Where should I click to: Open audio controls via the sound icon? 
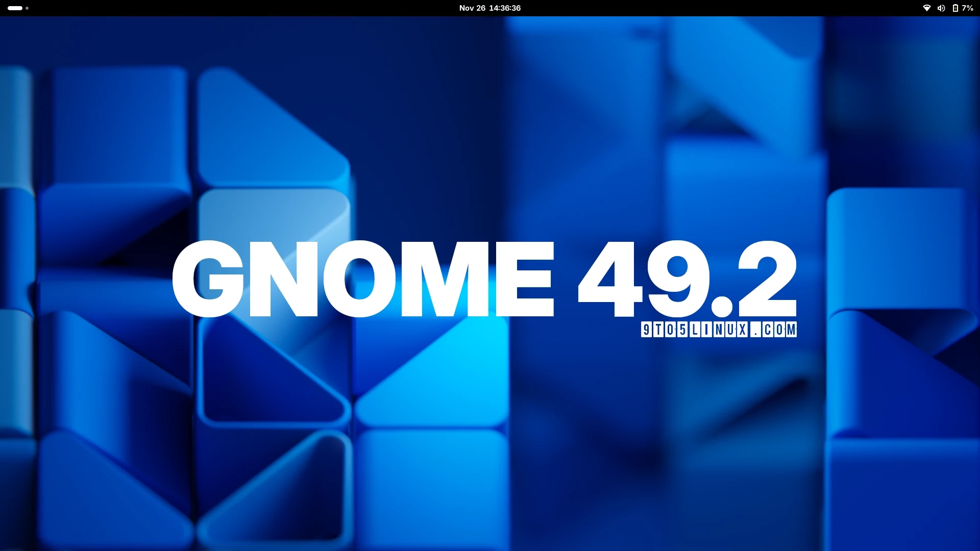coord(941,8)
